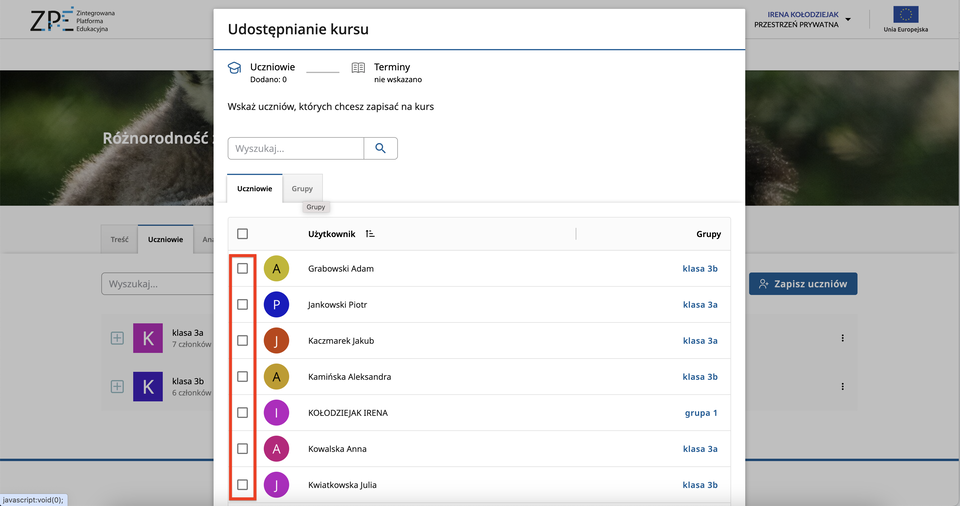The width and height of the screenshot is (960, 506).
Task: Check the box for Grabowski Adam
Action: [243, 268]
